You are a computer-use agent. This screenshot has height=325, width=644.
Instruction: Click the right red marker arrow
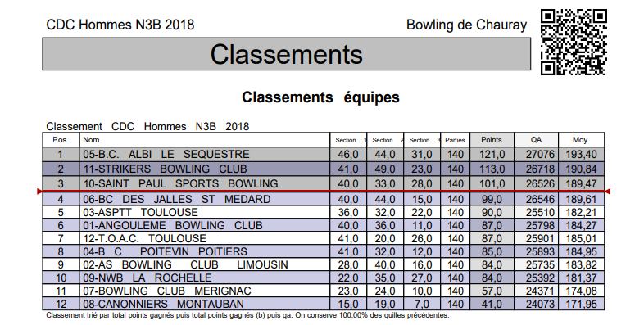pyautogui.click(x=607, y=192)
